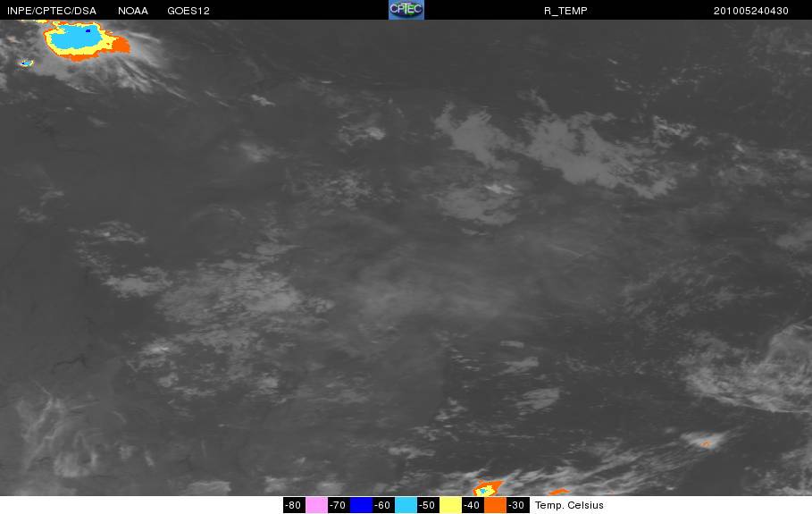Click the -30 legend value
The height and width of the screenshot is (514, 812).
(x=517, y=505)
